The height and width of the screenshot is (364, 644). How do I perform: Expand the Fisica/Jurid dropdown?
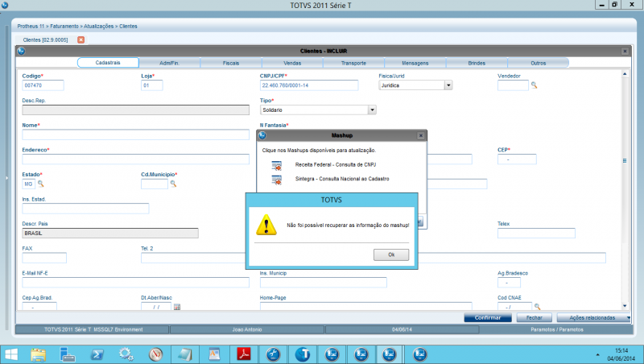(x=448, y=85)
